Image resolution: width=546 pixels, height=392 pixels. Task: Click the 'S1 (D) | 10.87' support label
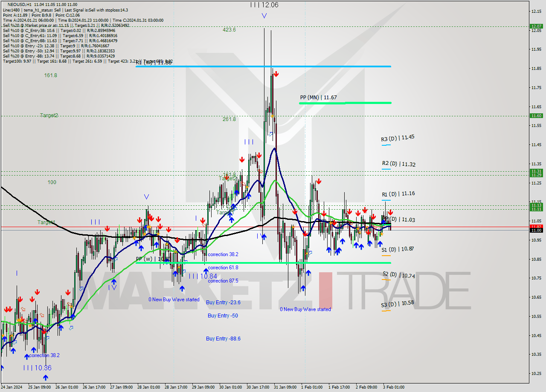pyautogui.click(x=398, y=249)
